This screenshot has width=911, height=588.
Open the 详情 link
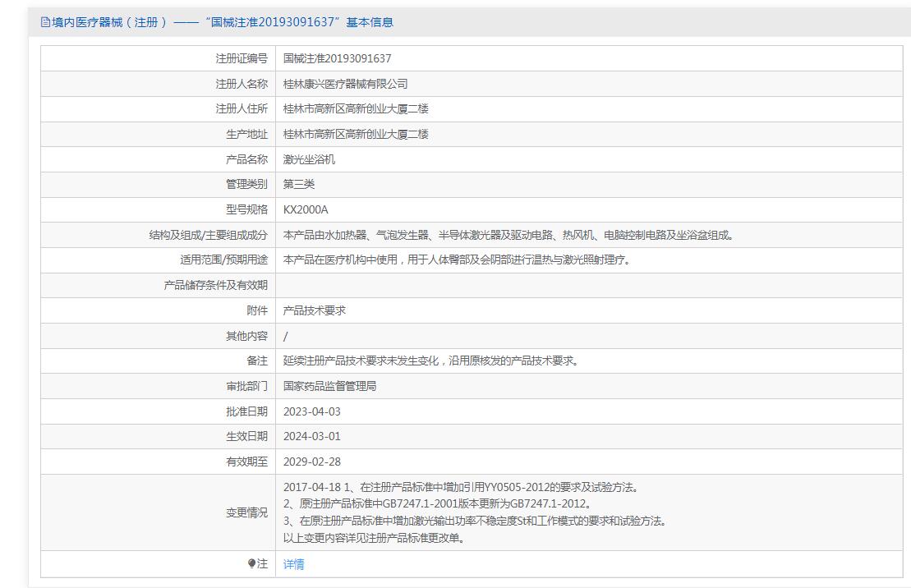pos(293,564)
